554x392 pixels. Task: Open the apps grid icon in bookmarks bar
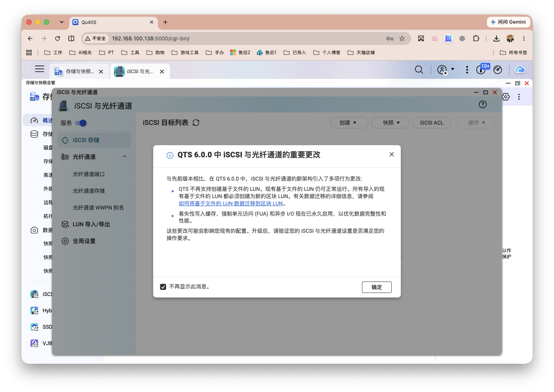(29, 53)
